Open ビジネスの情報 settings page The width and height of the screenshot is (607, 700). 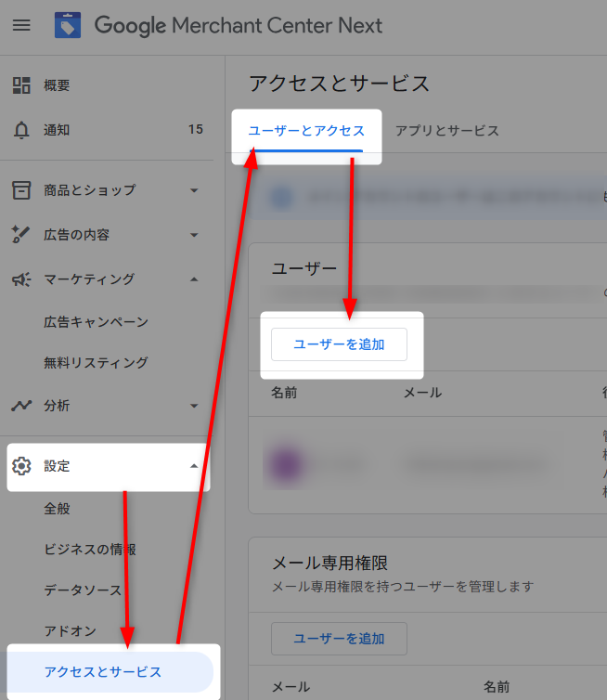pos(90,549)
